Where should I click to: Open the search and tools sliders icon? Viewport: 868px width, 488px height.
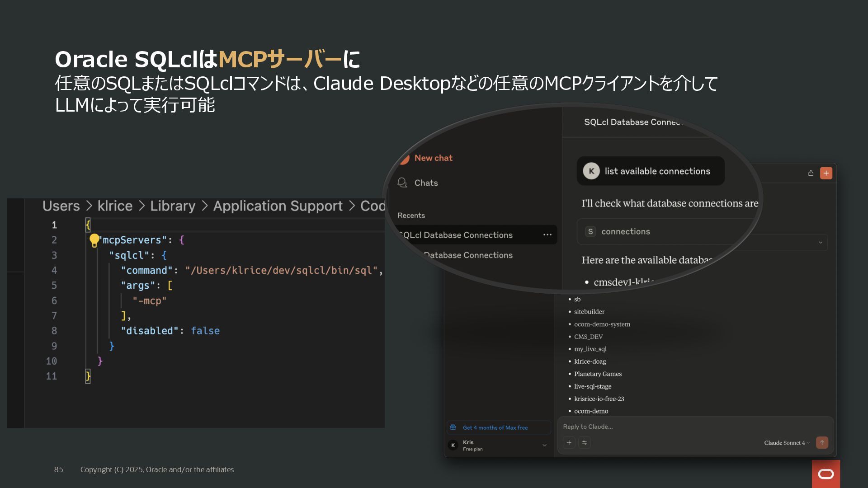[x=584, y=443]
